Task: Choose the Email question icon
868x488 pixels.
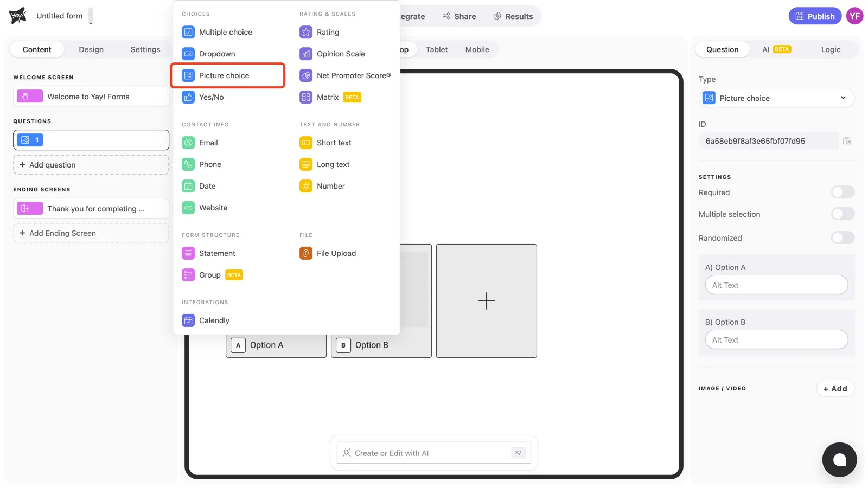Action: click(x=188, y=143)
